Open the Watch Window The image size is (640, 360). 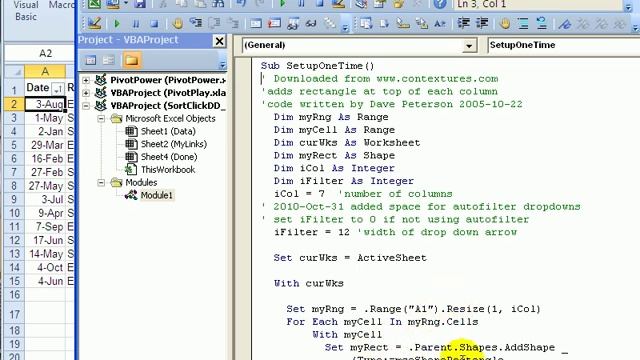pyautogui.click(x=293, y=23)
